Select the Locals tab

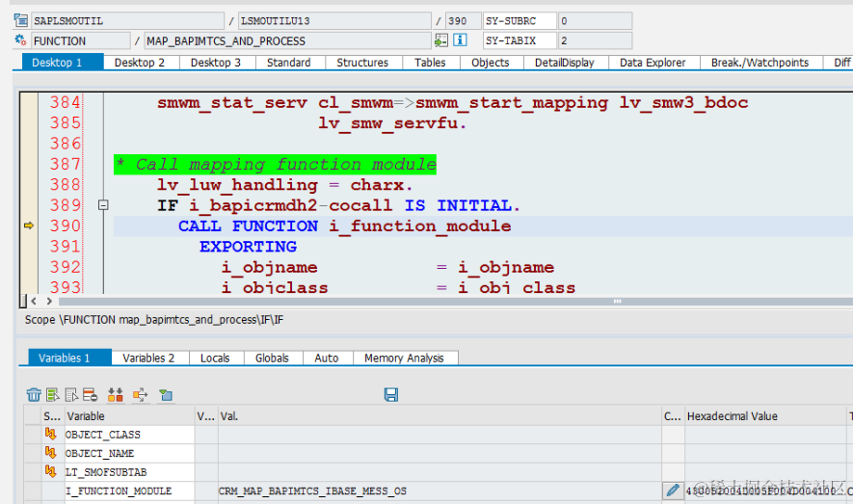[215, 358]
